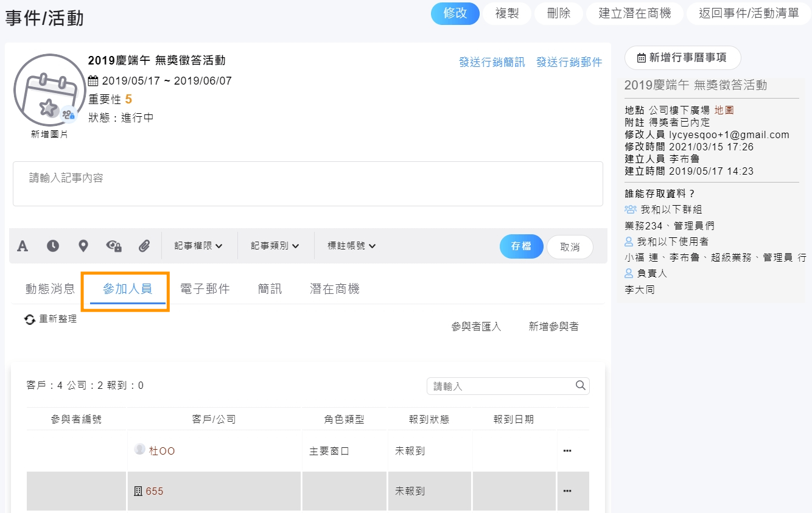
Task: Expand the 記事類別 dropdown
Action: click(x=275, y=246)
